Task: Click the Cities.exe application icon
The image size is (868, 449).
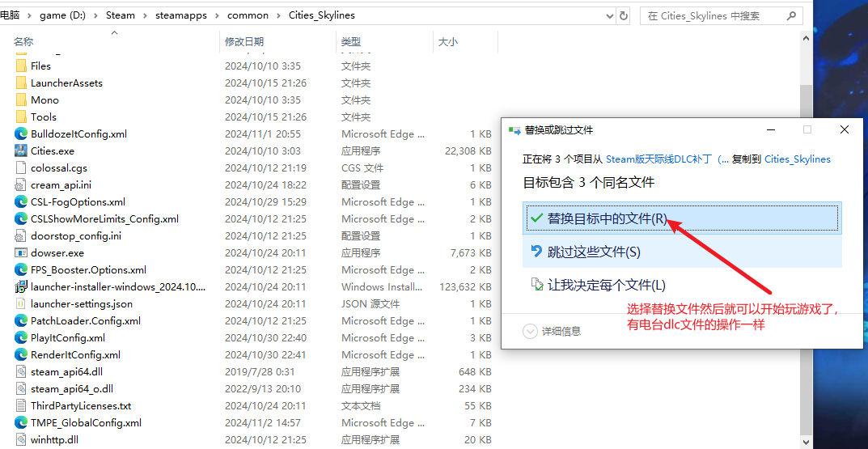Action: pyautogui.click(x=21, y=151)
